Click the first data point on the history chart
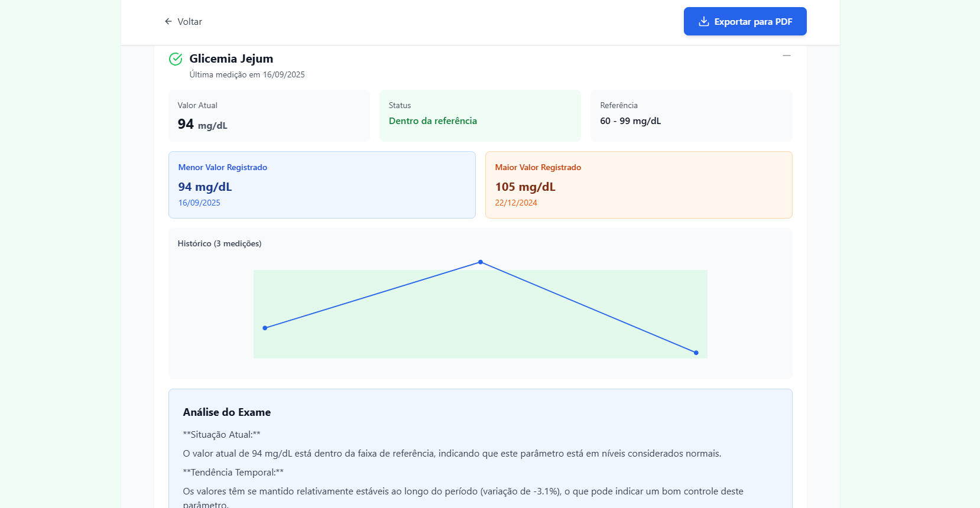This screenshot has height=508, width=980. coord(265,328)
